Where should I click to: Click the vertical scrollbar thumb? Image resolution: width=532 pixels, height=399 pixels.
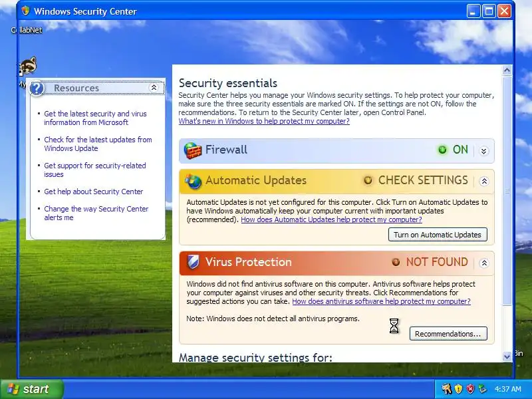pyautogui.click(x=507, y=191)
